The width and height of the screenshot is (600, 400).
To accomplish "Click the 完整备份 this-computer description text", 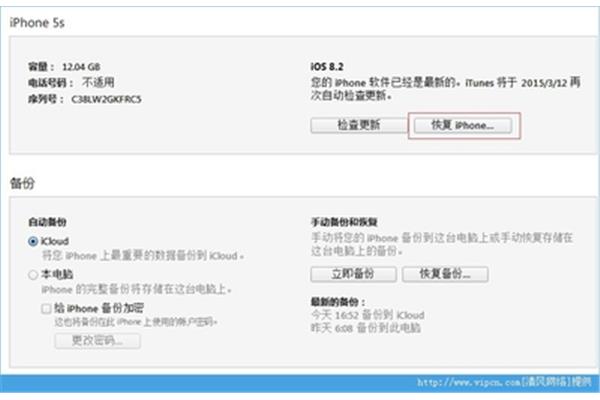I will click(136, 289).
